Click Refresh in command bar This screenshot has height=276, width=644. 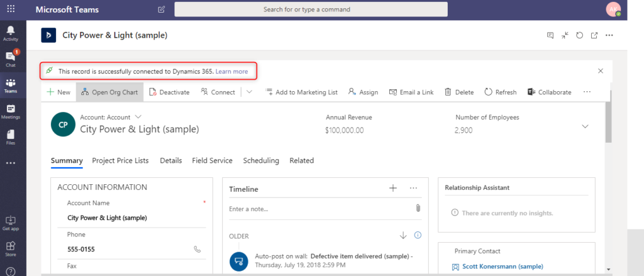501,92
